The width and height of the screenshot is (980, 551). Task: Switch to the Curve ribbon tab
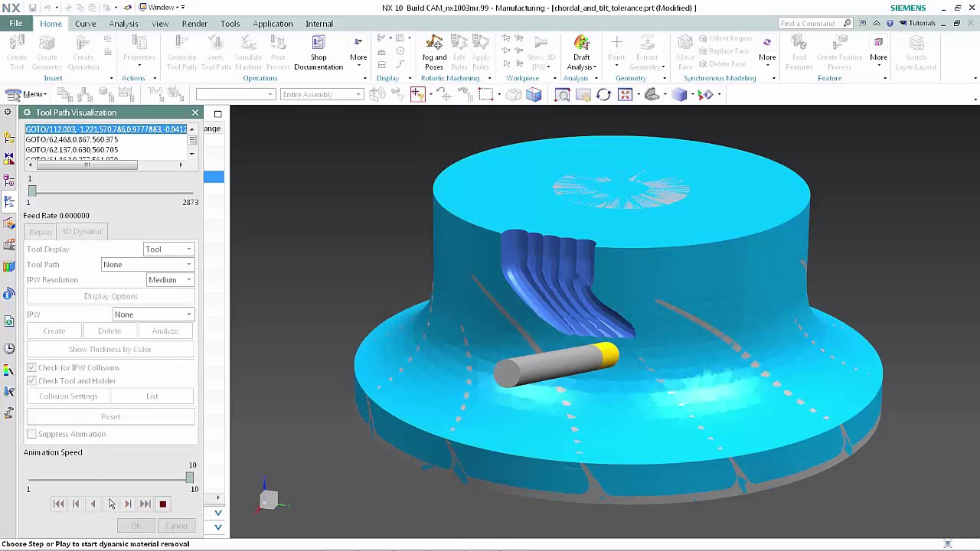[85, 24]
